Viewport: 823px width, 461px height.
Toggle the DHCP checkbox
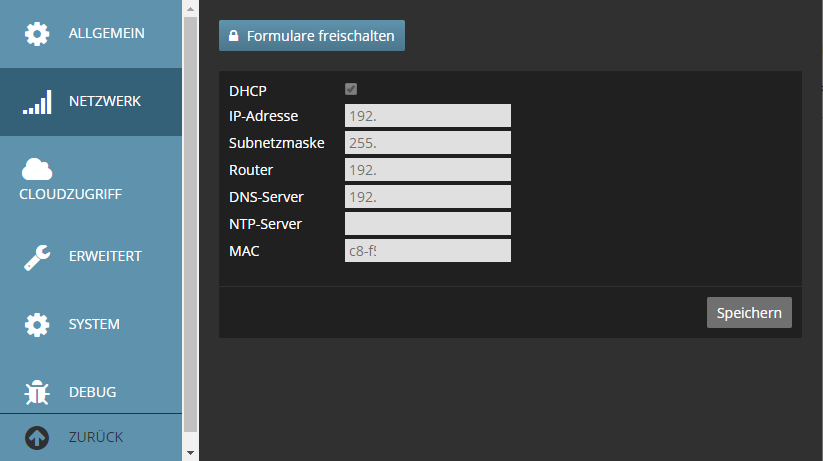(x=351, y=90)
